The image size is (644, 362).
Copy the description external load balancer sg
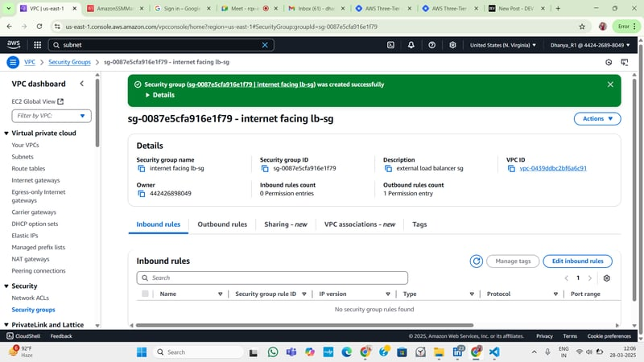point(388,168)
